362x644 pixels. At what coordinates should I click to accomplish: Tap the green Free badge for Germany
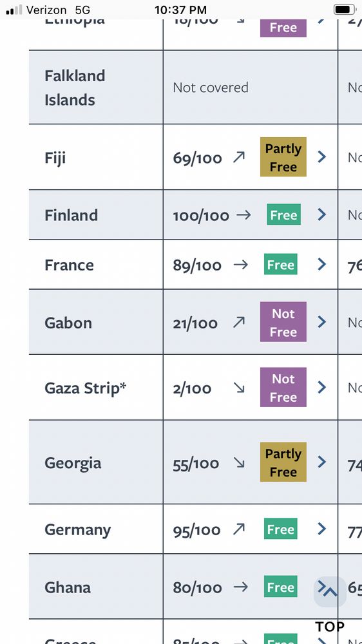281,529
